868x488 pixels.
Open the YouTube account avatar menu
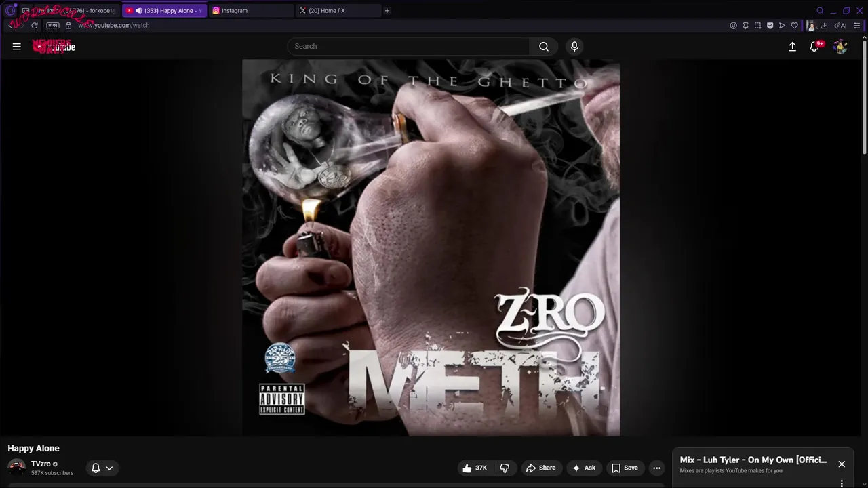click(840, 47)
